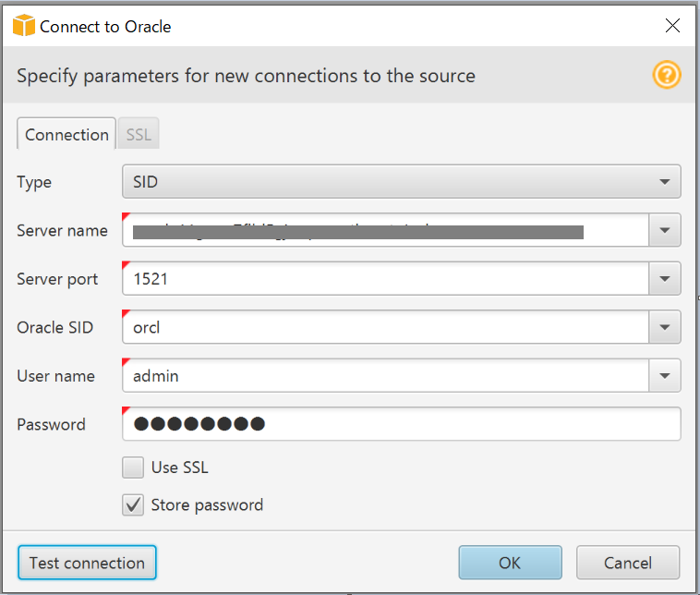This screenshot has width=700, height=595.
Task: Open the Type dropdown showing SID
Action: click(x=402, y=181)
